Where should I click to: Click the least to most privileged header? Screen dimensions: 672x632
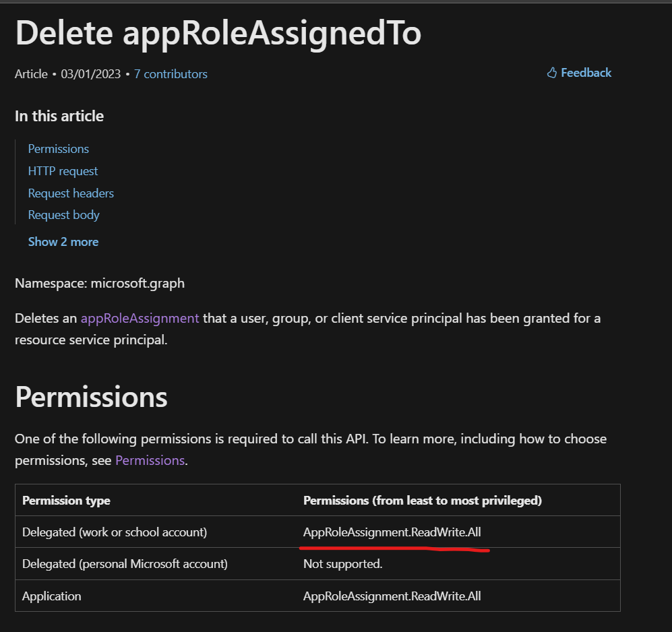pyautogui.click(x=423, y=501)
